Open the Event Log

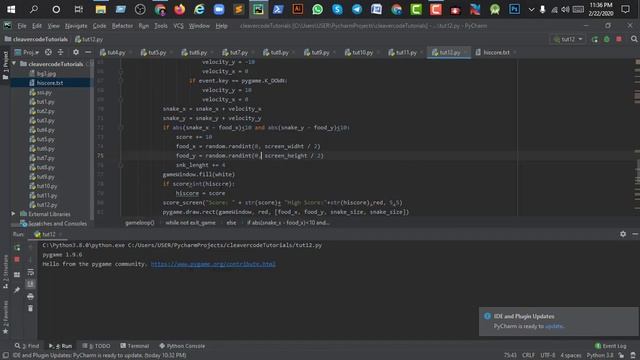(611, 346)
